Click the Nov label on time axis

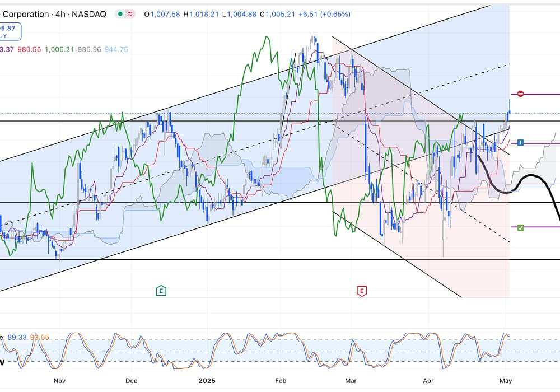(60, 381)
